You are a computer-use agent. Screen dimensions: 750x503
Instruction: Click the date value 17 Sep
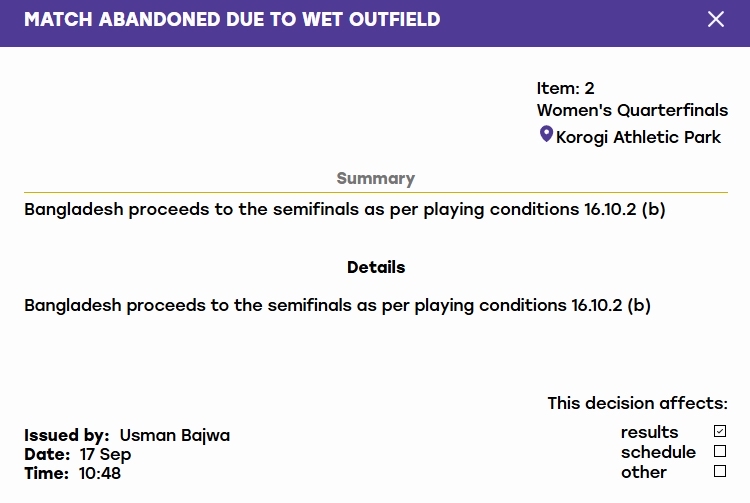click(105, 454)
